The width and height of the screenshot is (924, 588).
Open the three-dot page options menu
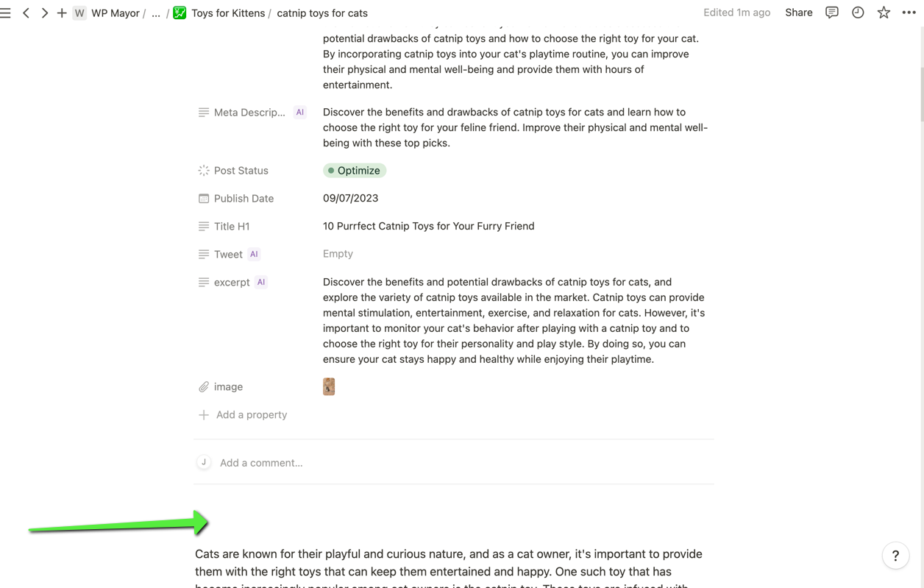[x=909, y=13]
